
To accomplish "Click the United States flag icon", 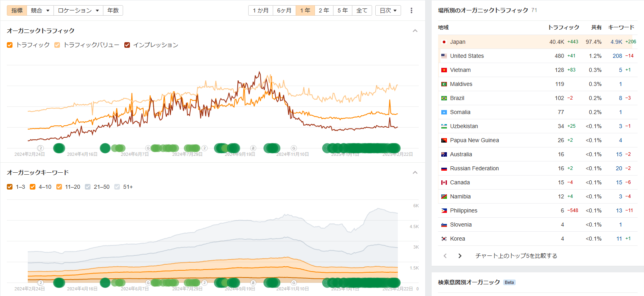I will click(444, 56).
